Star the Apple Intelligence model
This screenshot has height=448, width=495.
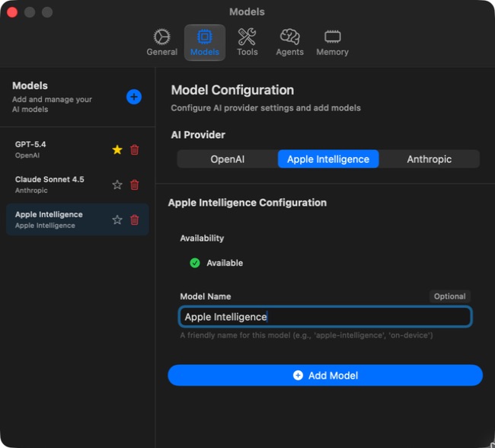point(117,219)
